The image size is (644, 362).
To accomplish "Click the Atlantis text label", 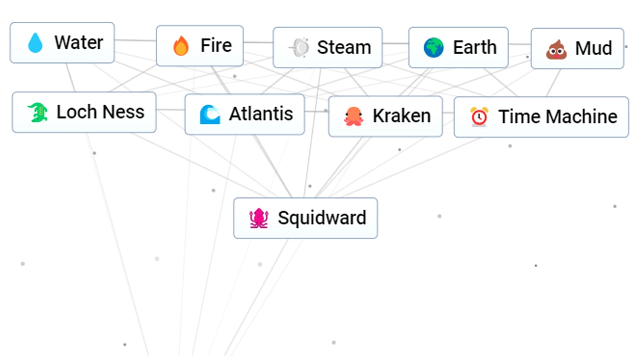I will 261,114.
